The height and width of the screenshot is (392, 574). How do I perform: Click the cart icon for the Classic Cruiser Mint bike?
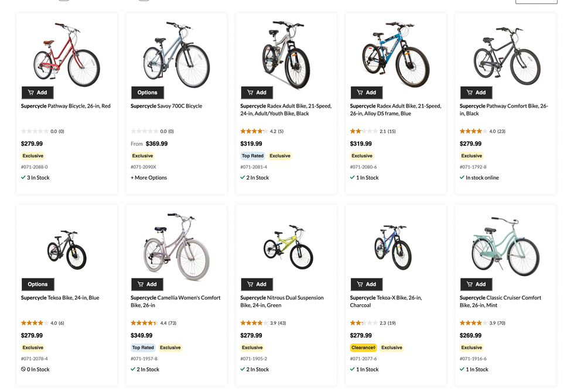468,284
